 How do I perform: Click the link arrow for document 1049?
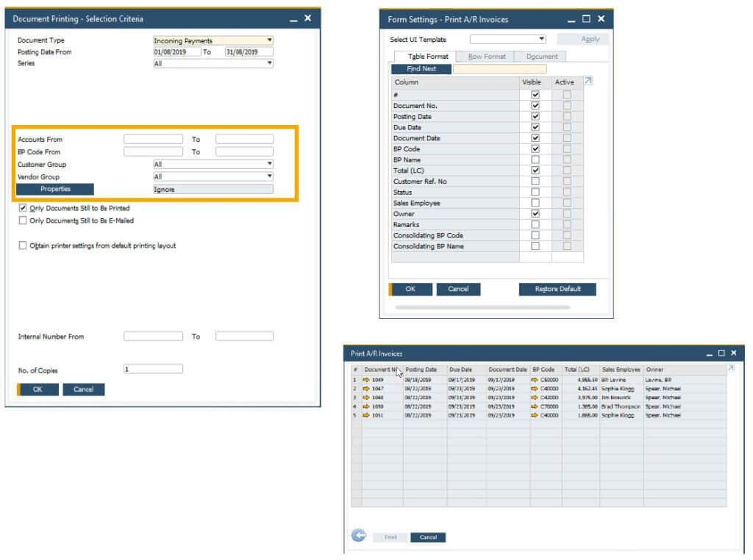[365, 379]
